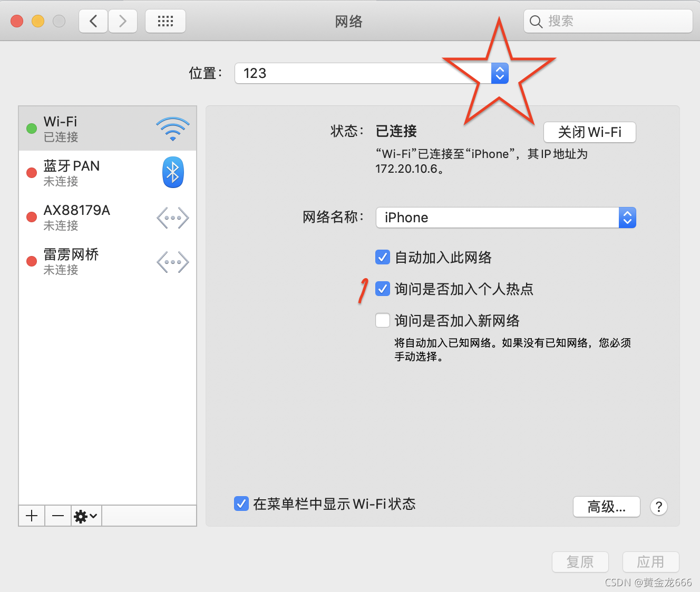The height and width of the screenshot is (592, 700).
Task: Click the red status dot for 蓝牙 PAN
Action: point(32,173)
